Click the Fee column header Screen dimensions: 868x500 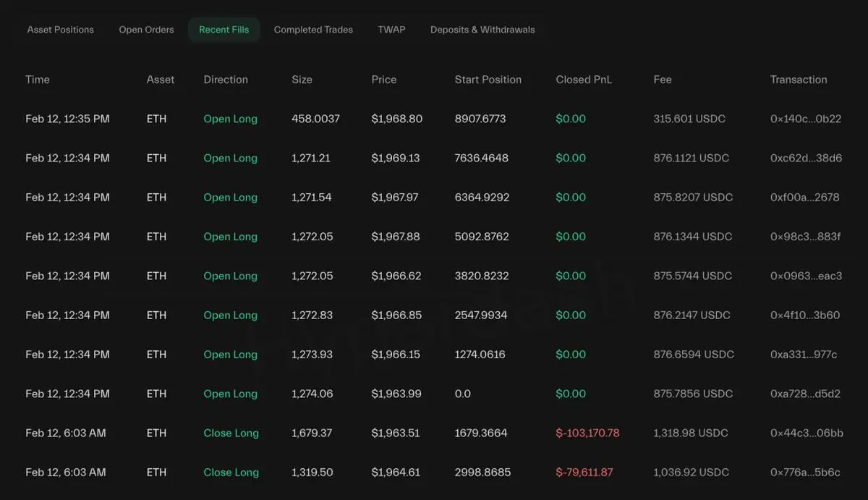[x=663, y=80]
